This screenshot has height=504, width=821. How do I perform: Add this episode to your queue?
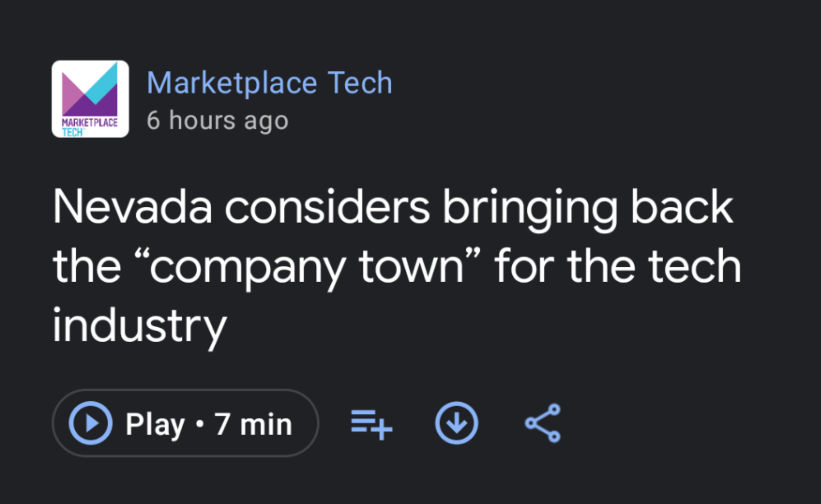pyautogui.click(x=372, y=424)
